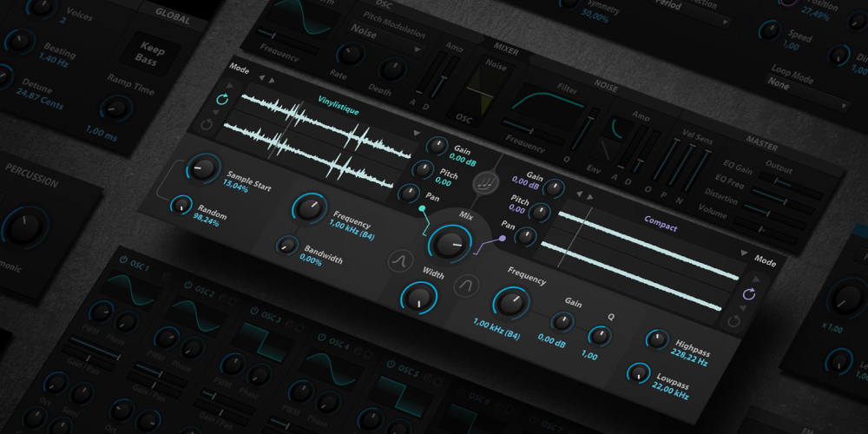
Task: Select the bandpass filter icon left of Width
Action: (x=400, y=260)
